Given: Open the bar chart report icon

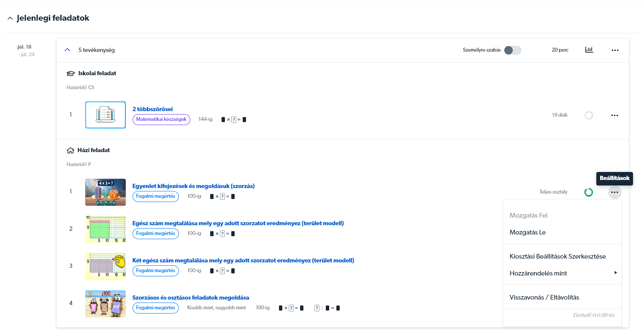Looking at the screenshot, I should [589, 50].
